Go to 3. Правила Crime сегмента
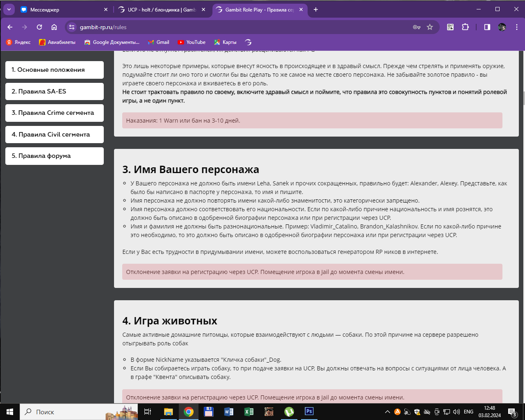 (x=55, y=113)
